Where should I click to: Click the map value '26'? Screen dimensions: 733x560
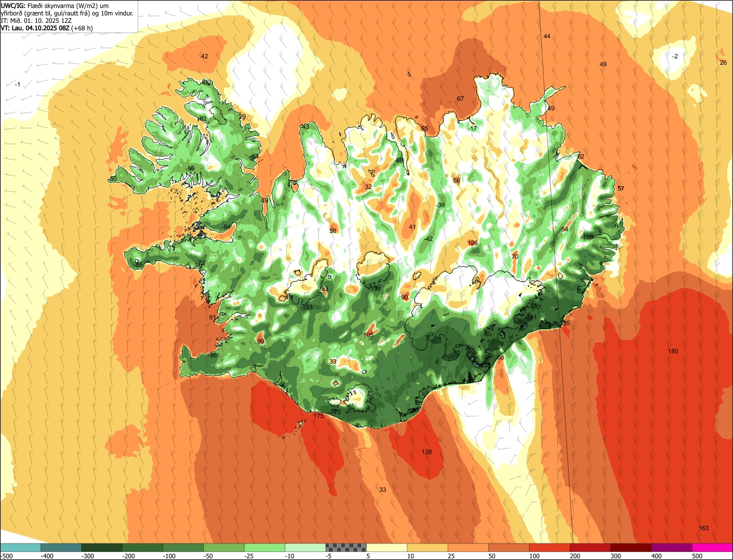(723, 62)
